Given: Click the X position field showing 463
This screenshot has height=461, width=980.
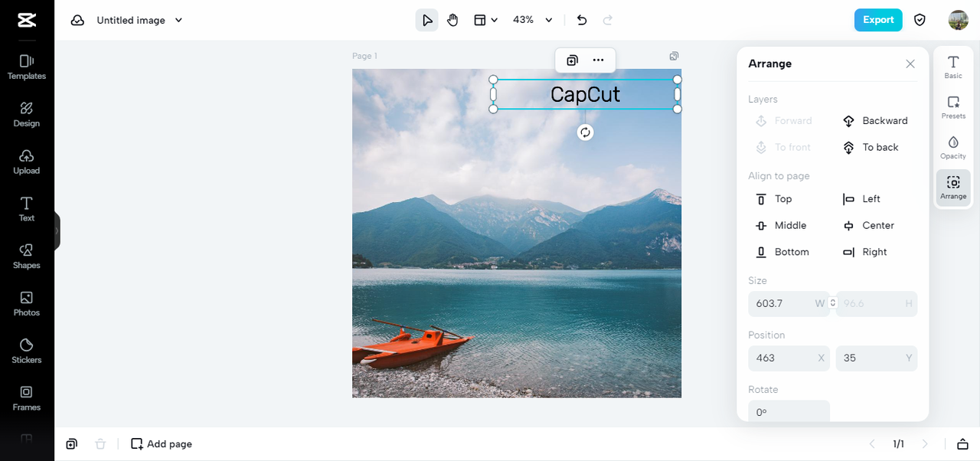Looking at the screenshot, I should tap(789, 358).
